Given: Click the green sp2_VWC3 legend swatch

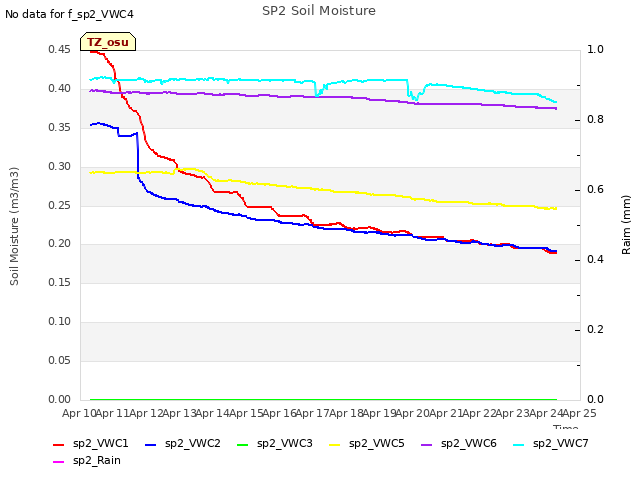Looking at the screenshot, I should (242, 444).
